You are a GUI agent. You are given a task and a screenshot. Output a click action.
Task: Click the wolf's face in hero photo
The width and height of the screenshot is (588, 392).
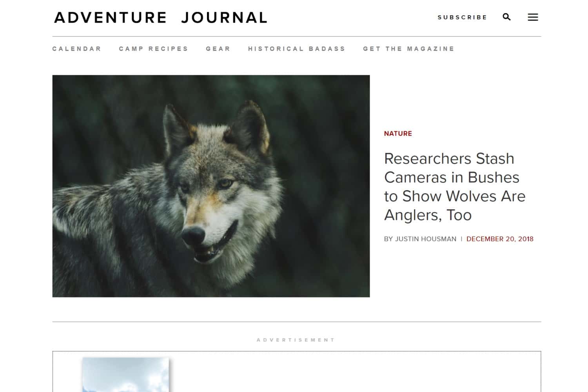212,196
